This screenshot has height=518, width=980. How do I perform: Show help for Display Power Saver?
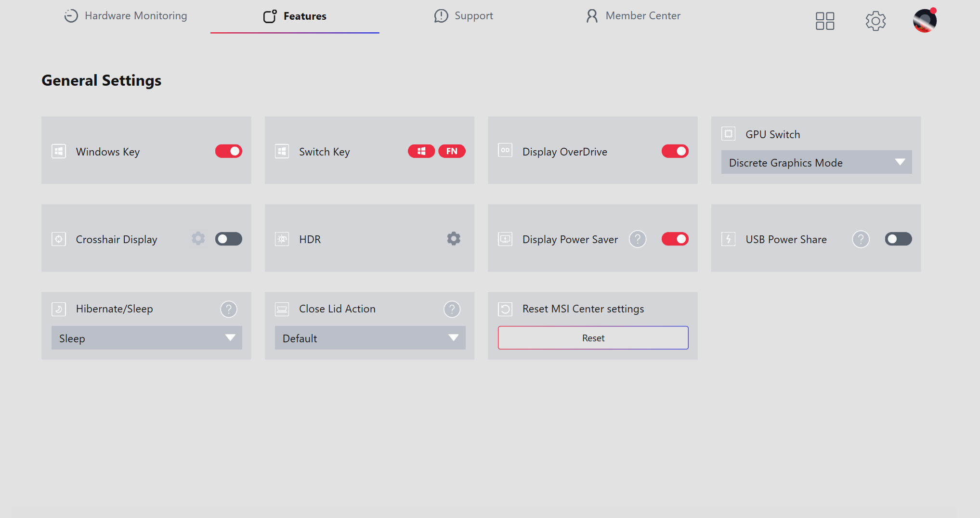point(638,239)
